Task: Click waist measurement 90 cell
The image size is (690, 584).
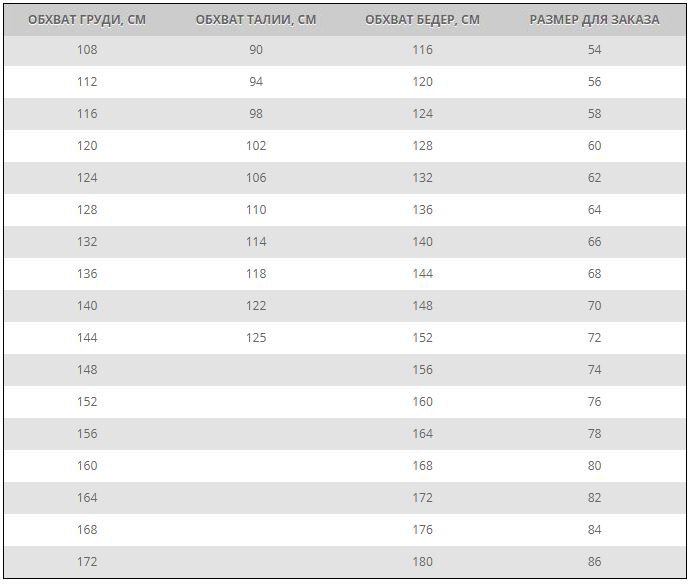Action: click(x=256, y=50)
